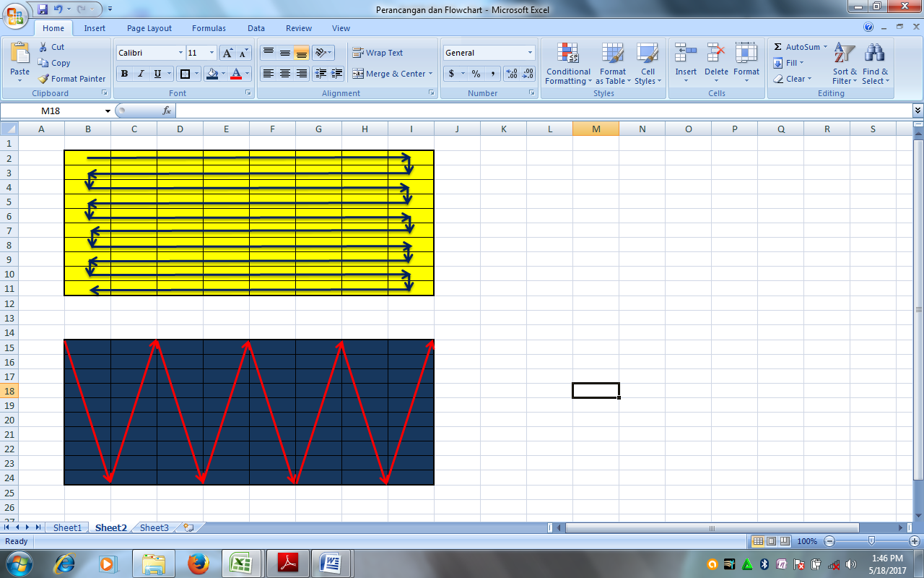
Task: Open the font name Calibri dropdown
Action: coord(180,53)
